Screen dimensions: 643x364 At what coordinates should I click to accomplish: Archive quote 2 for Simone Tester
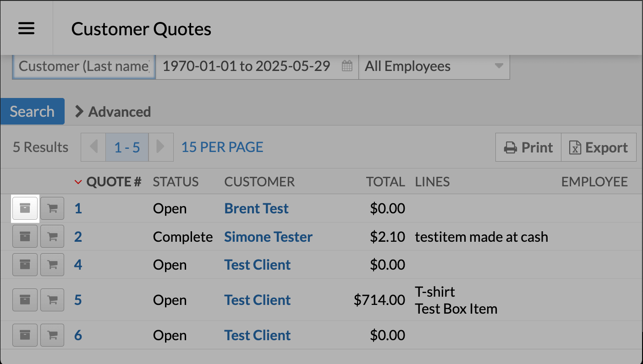25,237
